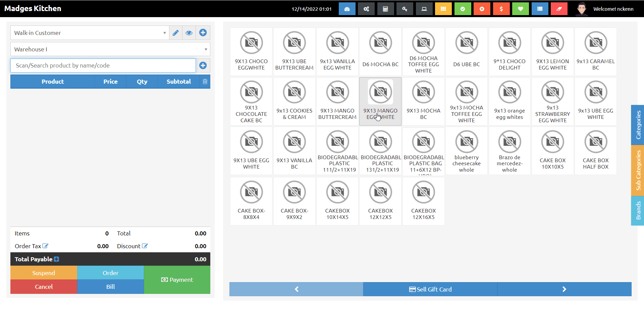Click the laptop display icon
This screenshot has height=313, width=644.
point(424,9)
